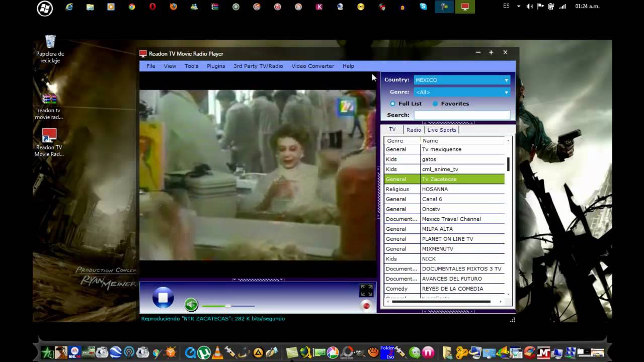The height and width of the screenshot is (362, 644).
Task: Open Malwarebytes from the bottom dock
Action: tap(544, 352)
